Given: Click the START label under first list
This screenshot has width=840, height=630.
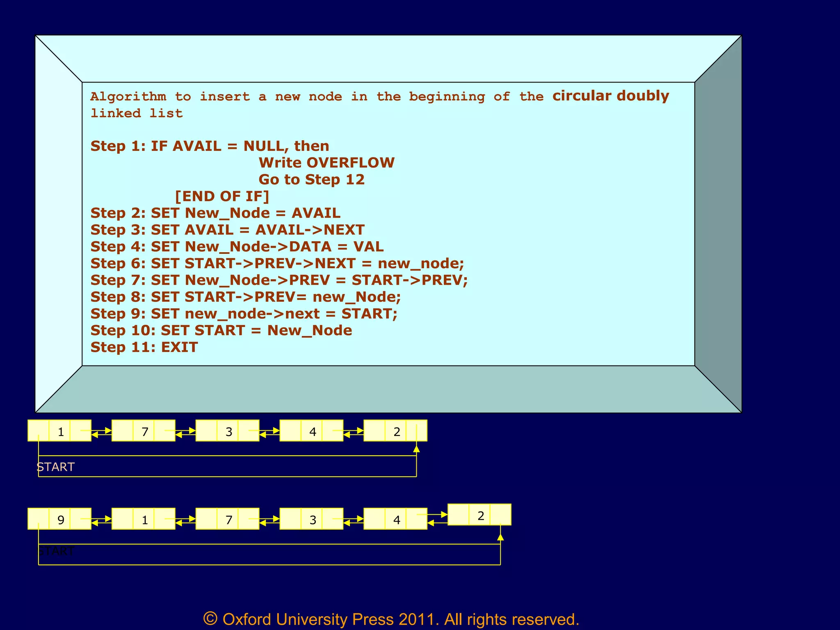Looking at the screenshot, I should pyautogui.click(x=56, y=467).
